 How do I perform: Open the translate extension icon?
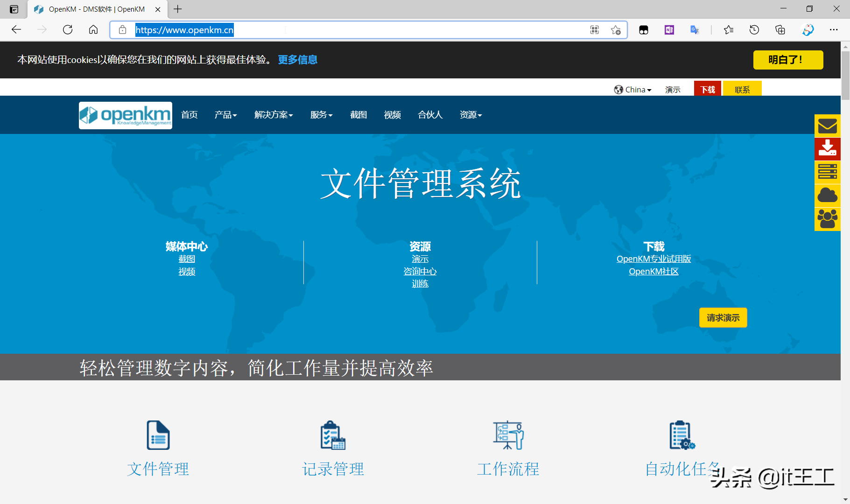coord(695,30)
